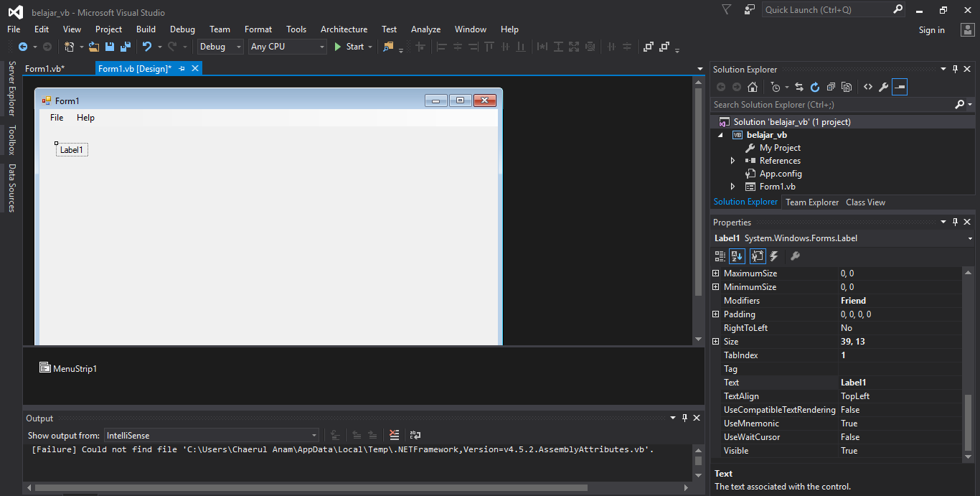Start debugging with the Start button

point(349,47)
